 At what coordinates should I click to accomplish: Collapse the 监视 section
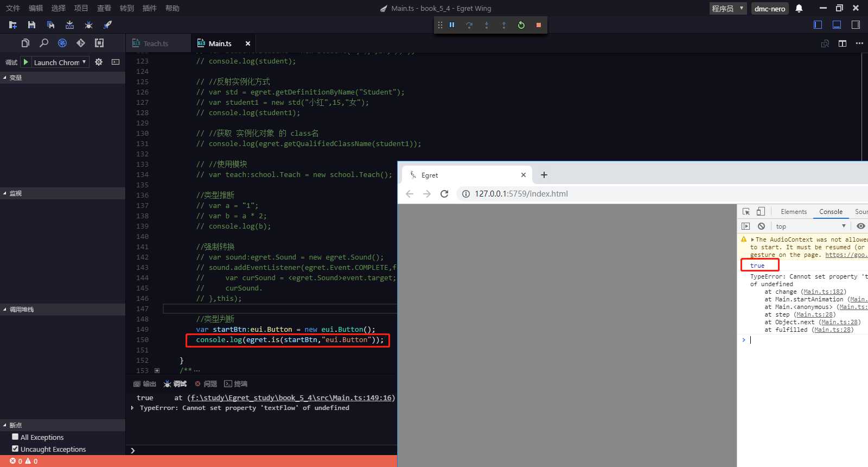click(x=62, y=193)
